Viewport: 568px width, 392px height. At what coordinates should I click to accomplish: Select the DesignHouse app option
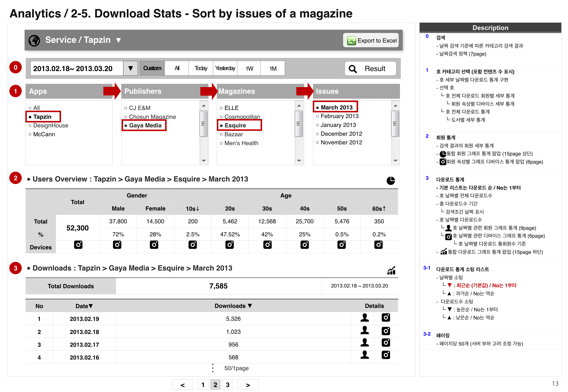click(x=48, y=126)
